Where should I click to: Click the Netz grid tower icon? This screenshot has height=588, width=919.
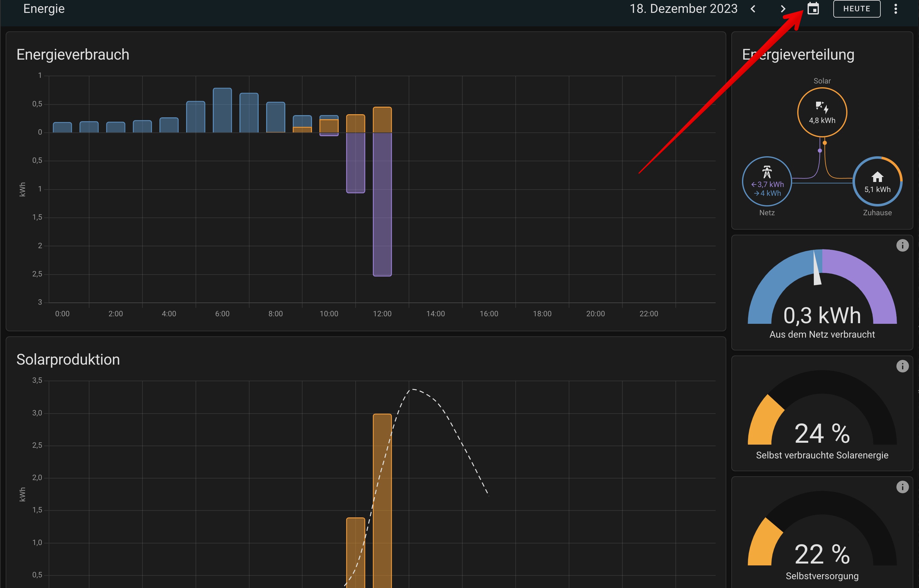tap(766, 172)
